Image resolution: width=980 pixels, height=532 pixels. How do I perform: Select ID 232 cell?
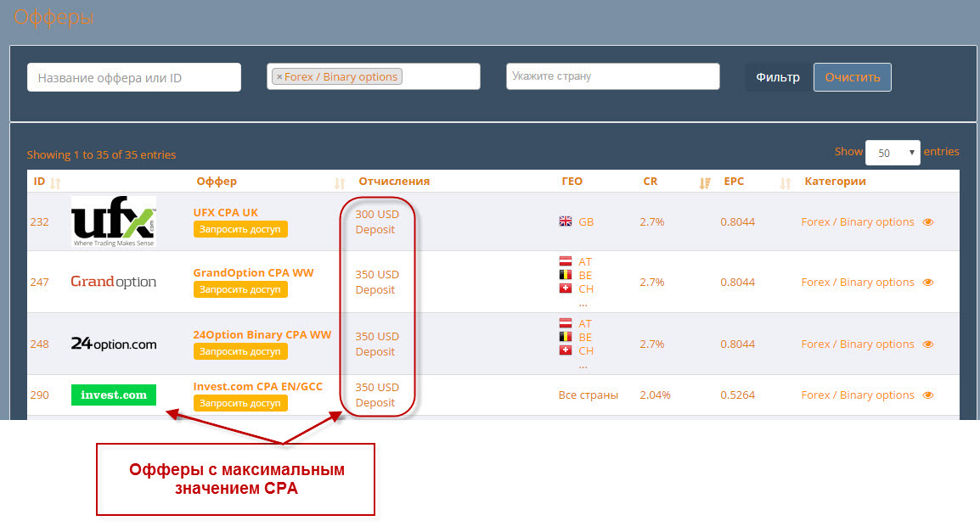pos(39,221)
